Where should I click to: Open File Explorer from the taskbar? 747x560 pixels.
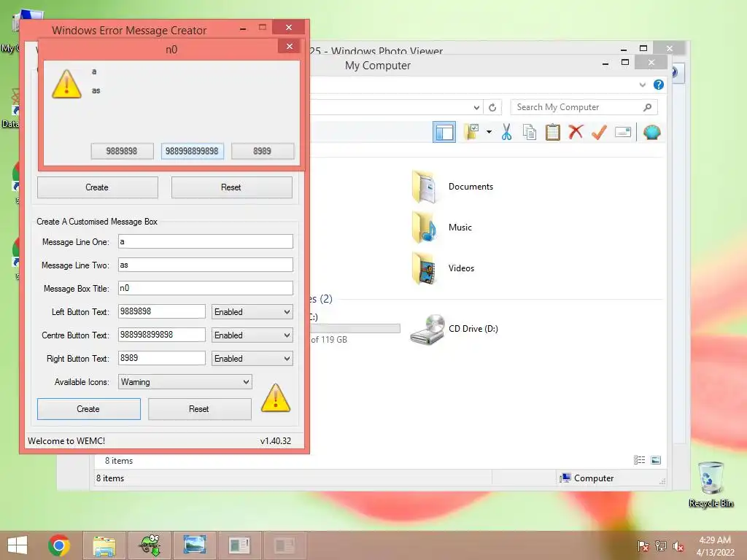coord(104,545)
